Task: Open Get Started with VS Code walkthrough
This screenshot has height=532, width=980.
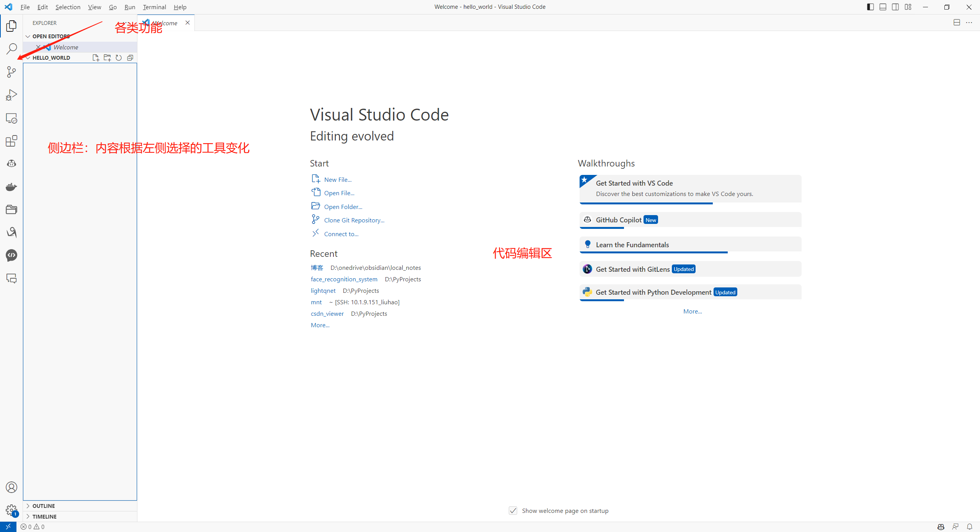Action: [690, 189]
